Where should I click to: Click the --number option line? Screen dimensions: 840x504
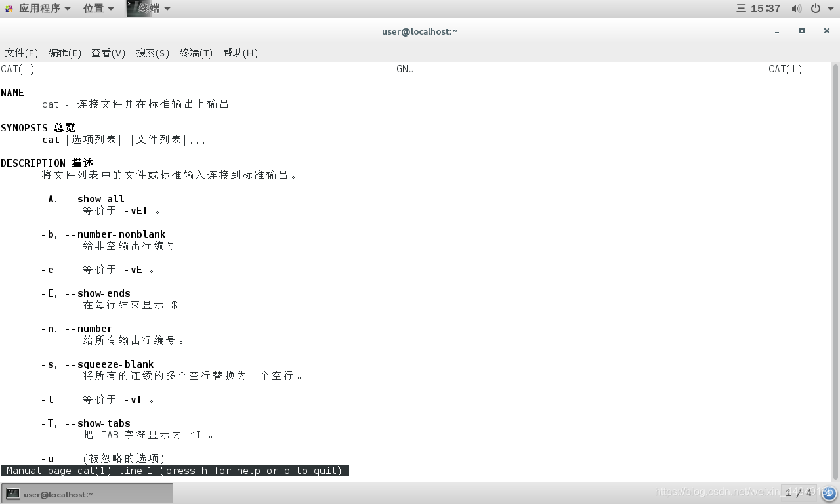click(77, 329)
